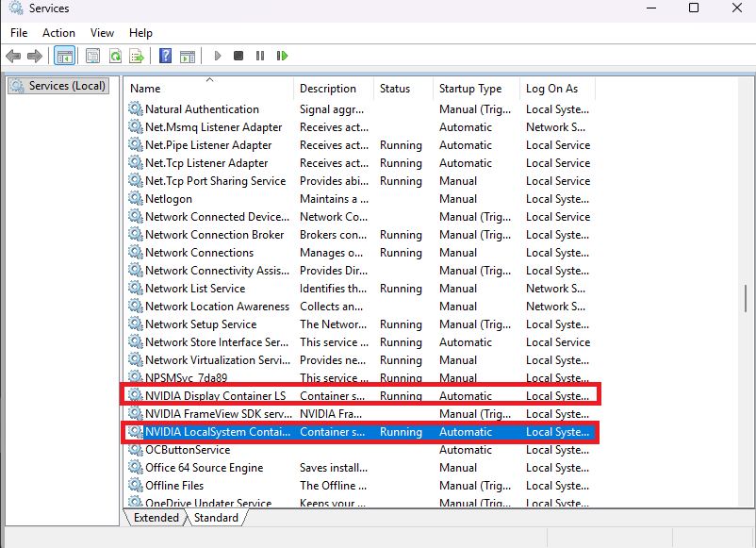Switch to the Extended tab

click(156, 518)
